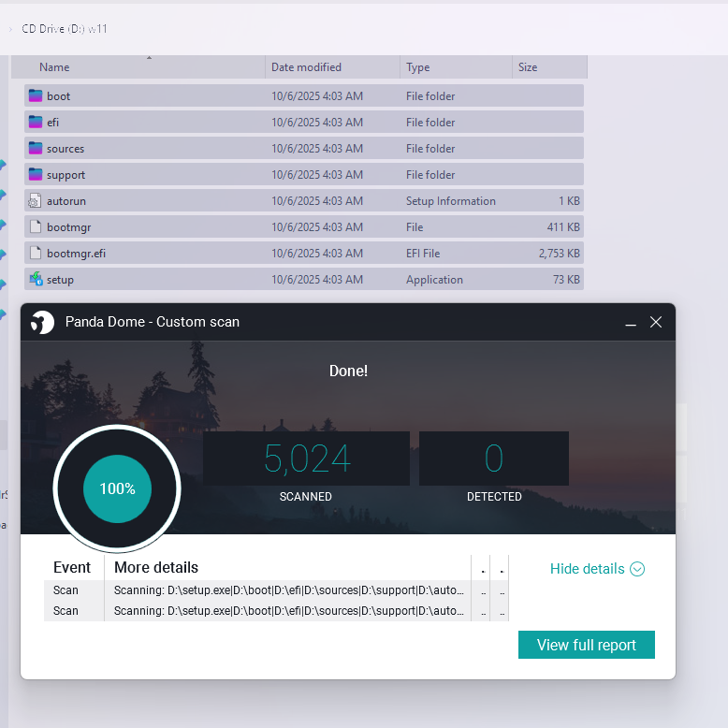Click the date modified cell of setup
Image resolution: width=728 pixels, height=728 pixels.
coord(317,279)
